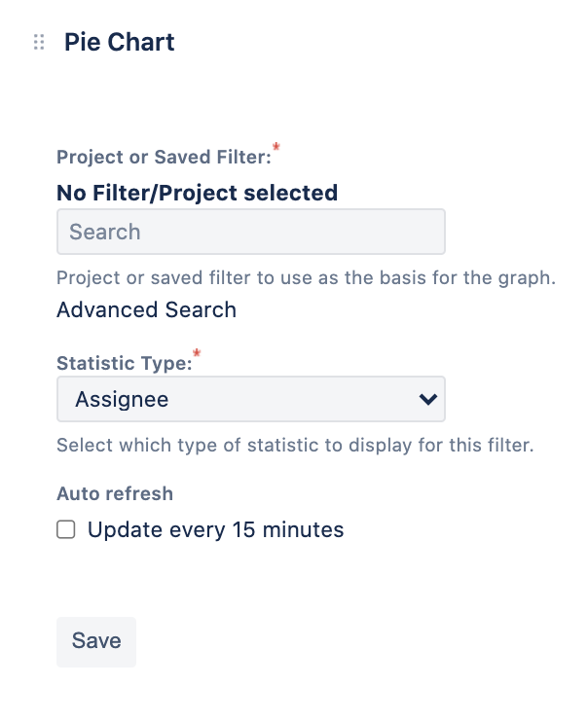Click the "Update every 15 minutes" label
This screenshot has width=588, height=722.
click(x=215, y=530)
